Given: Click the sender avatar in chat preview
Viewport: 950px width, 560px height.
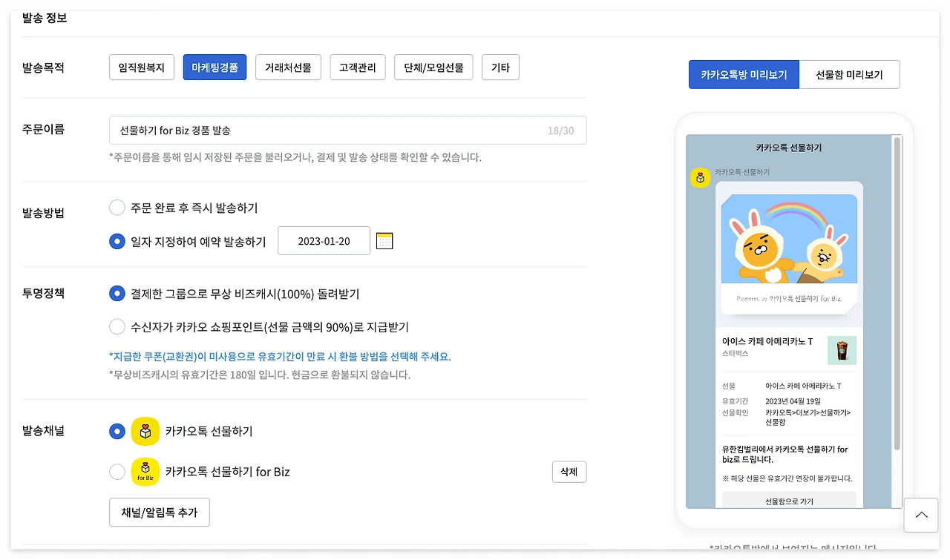Looking at the screenshot, I should coord(701,178).
